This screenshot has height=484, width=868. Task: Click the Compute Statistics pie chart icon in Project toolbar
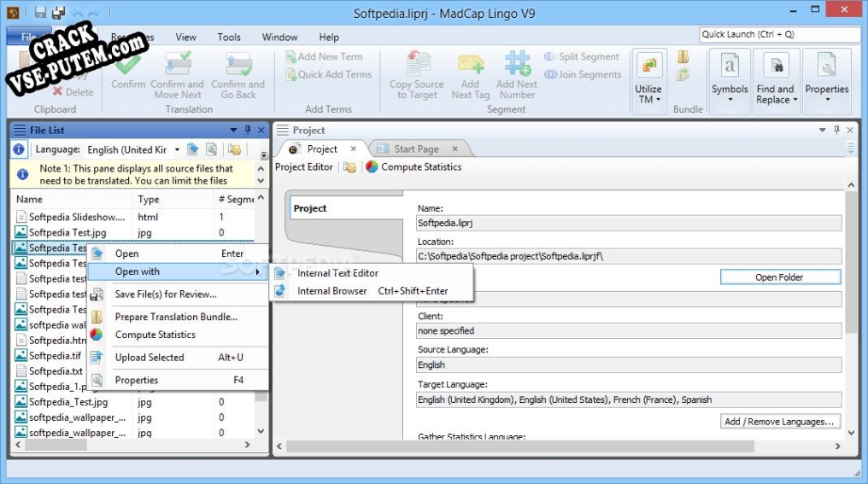tap(372, 167)
